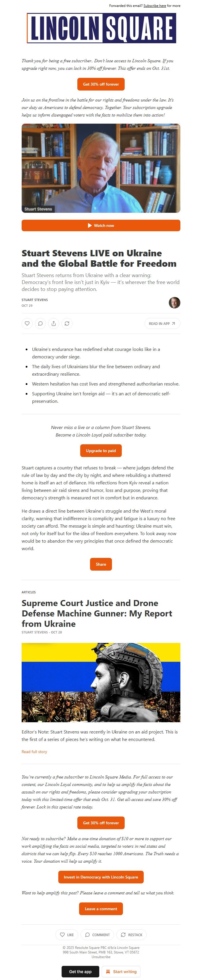
Task: Click the Lincoln Square logo at the top
Action: pos(101,27)
